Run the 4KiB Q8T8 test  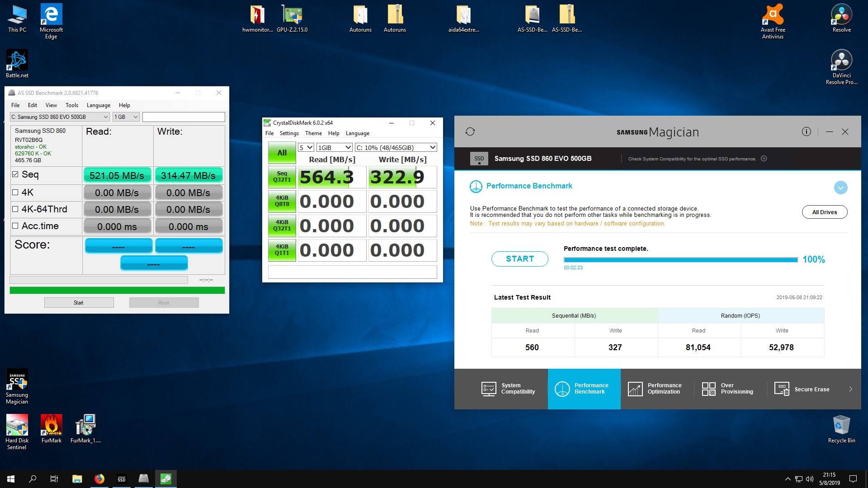click(x=282, y=201)
